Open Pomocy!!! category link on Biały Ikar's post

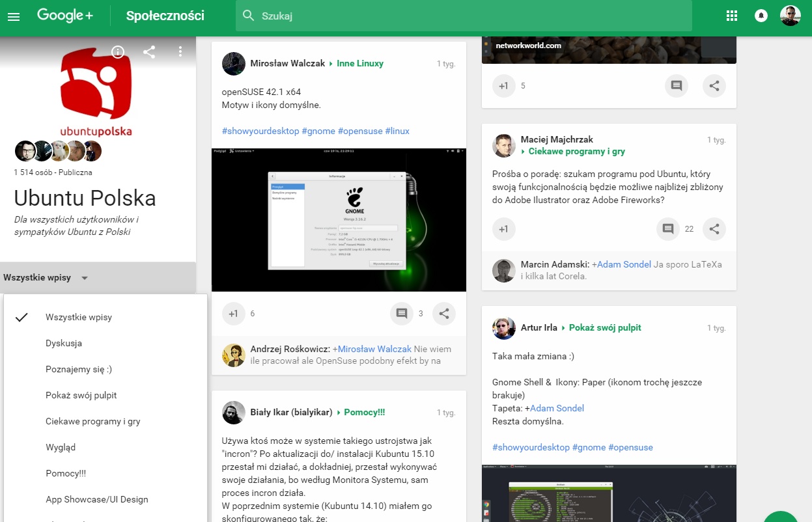pos(365,413)
